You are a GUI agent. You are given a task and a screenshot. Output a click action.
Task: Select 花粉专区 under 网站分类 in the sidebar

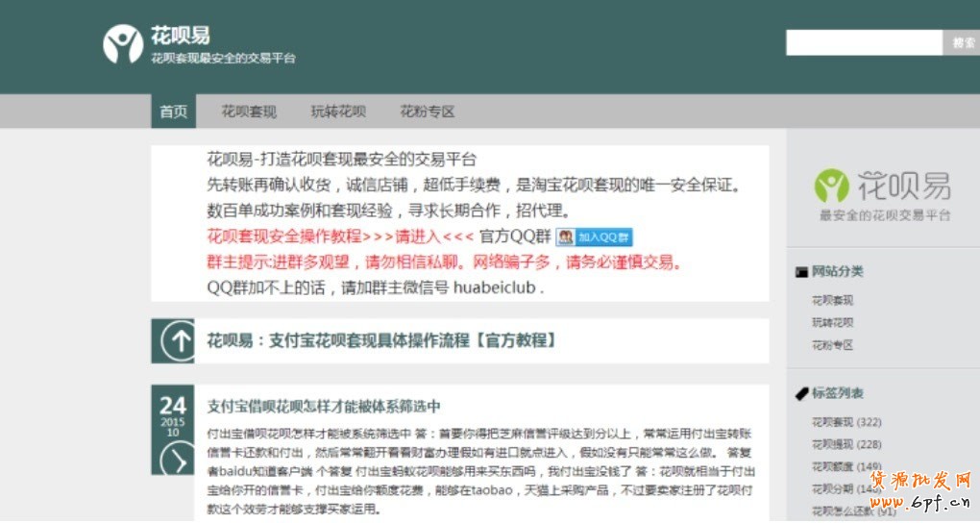coord(833,344)
